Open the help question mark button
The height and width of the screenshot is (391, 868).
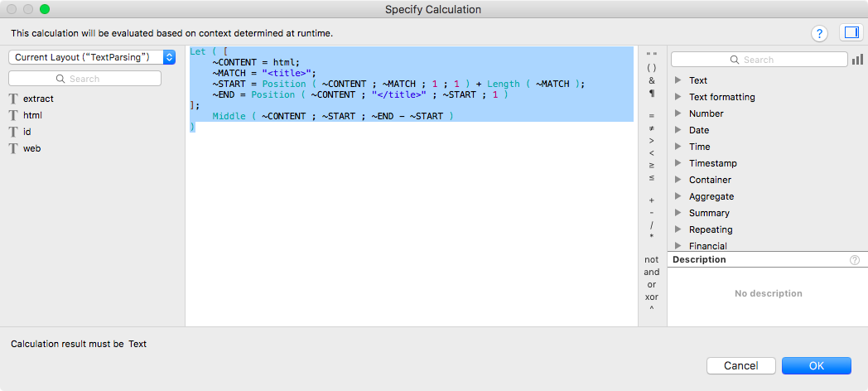click(x=819, y=33)
